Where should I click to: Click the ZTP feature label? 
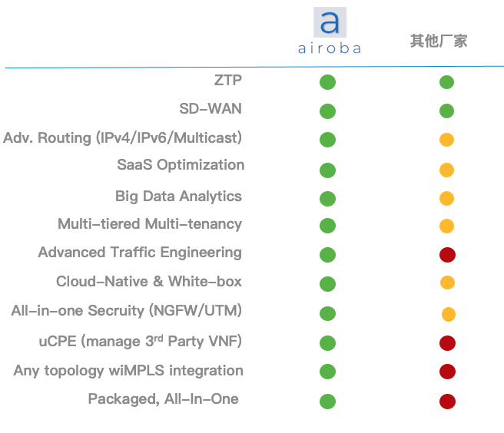228,79
